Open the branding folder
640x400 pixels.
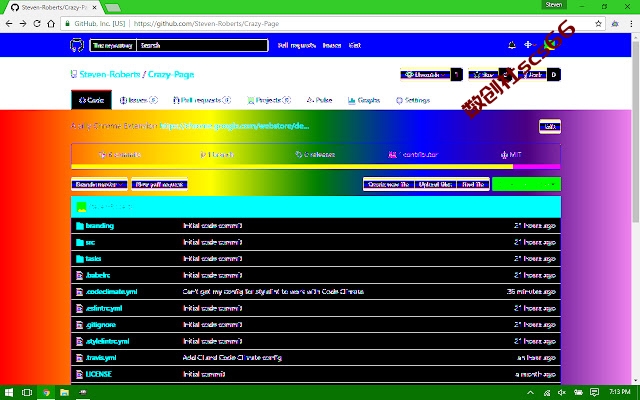(100, 226)
